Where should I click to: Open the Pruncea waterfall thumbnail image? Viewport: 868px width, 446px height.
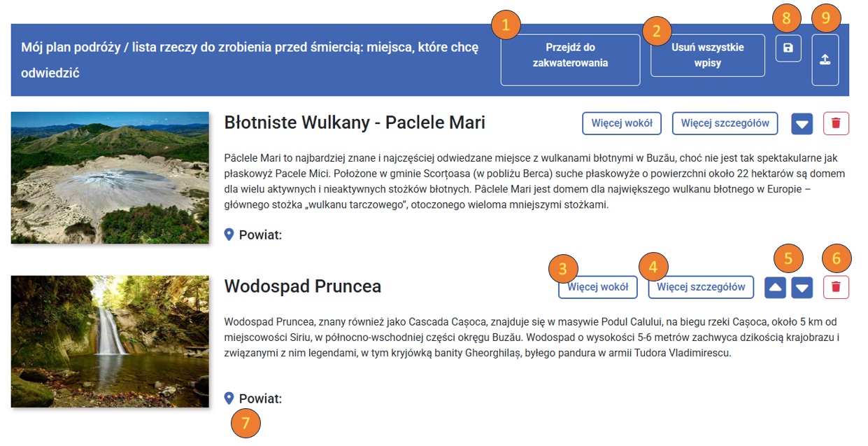tap(110, 341)
